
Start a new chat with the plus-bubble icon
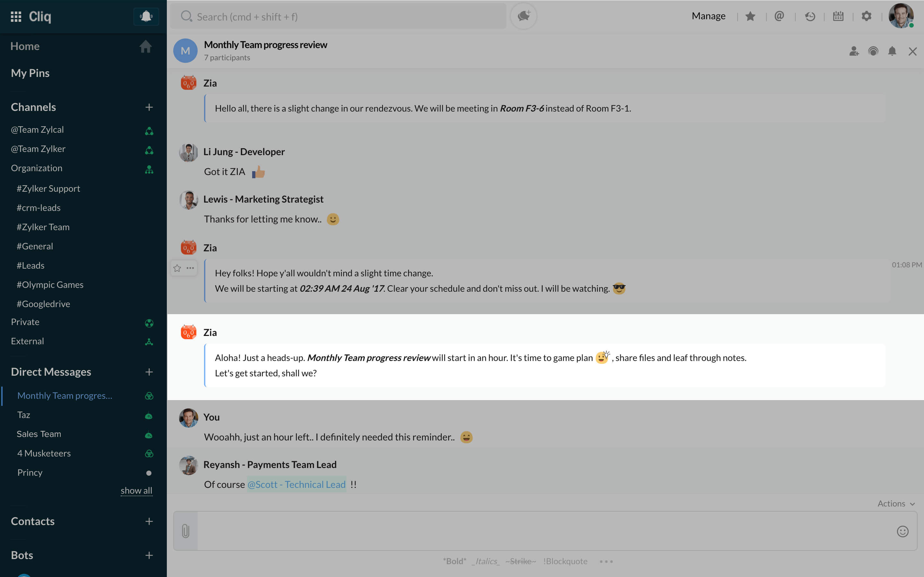524,16
